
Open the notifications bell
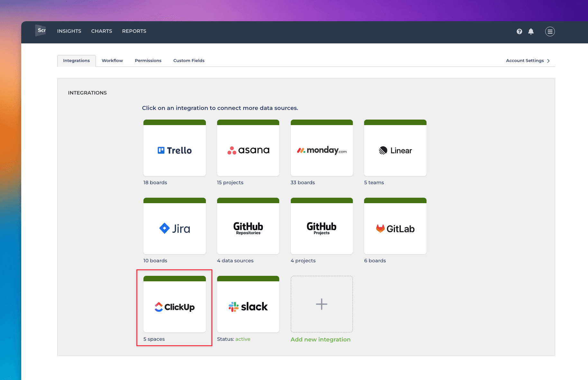[x=531, y=32]
